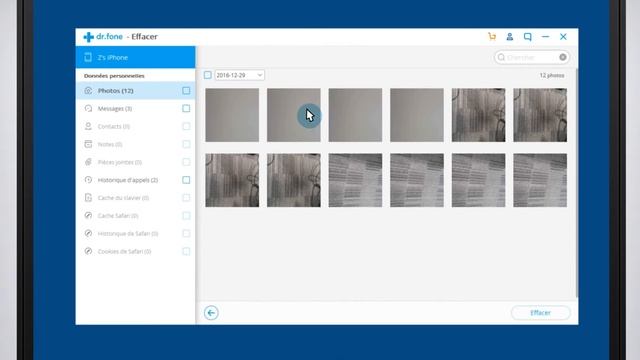Check the Notes checkbox

[x=186, y=144]
